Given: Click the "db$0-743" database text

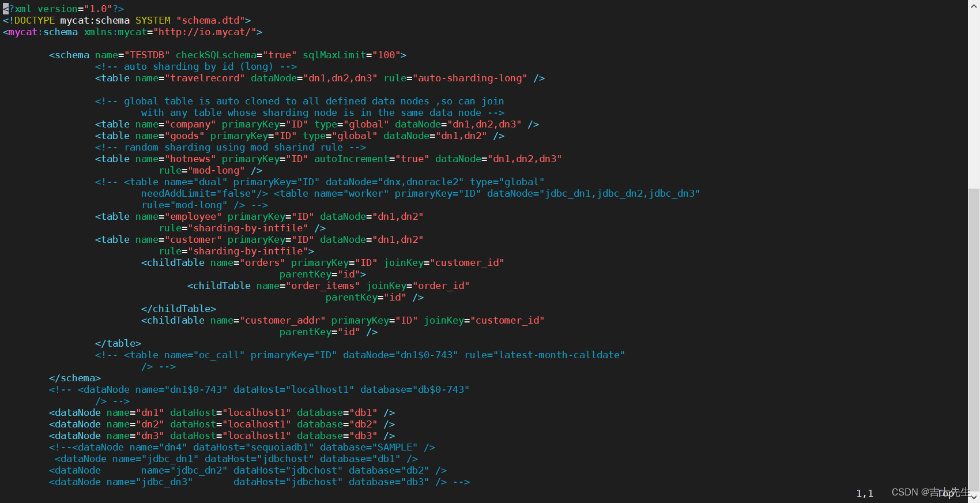Looking at the screenshot, I should click(441, 389).
